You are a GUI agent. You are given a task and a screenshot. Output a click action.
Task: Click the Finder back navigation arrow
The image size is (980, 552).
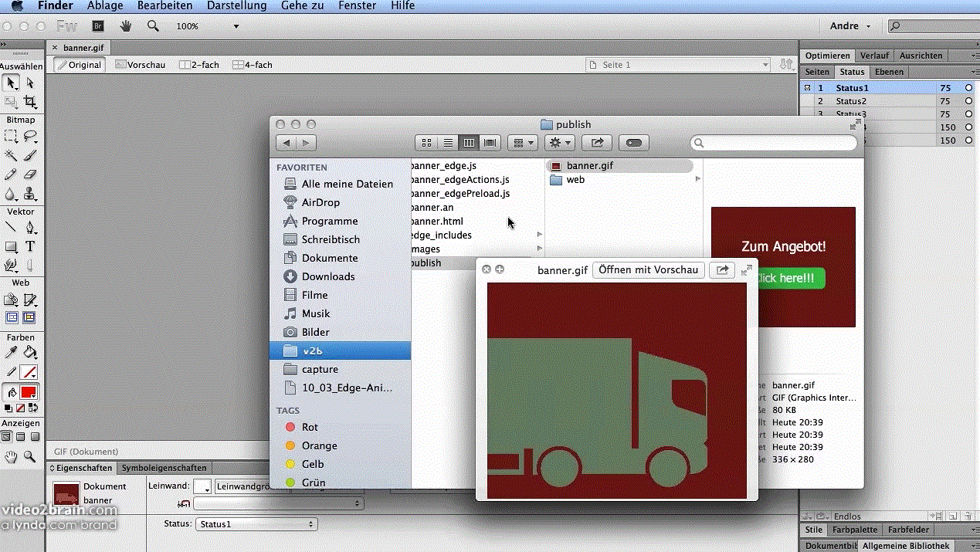click(x=287, y=143)
